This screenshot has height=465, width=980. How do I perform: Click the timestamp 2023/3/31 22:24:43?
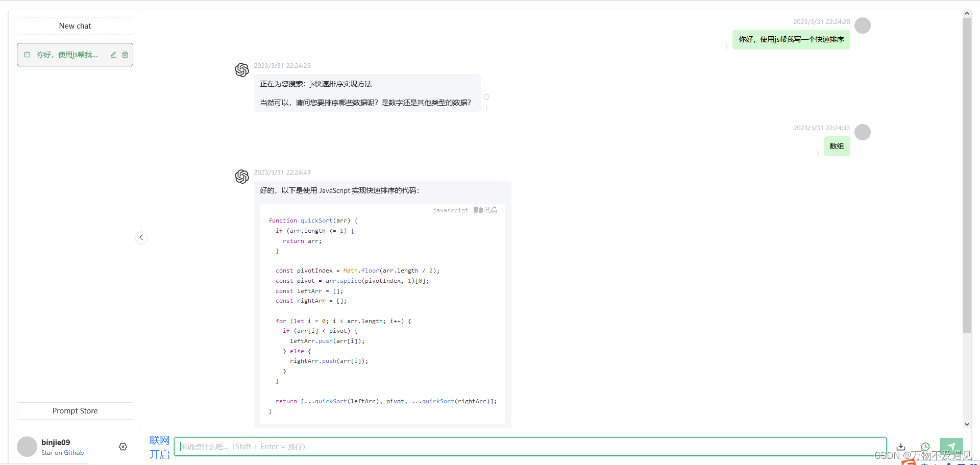[x=282, y=173]
